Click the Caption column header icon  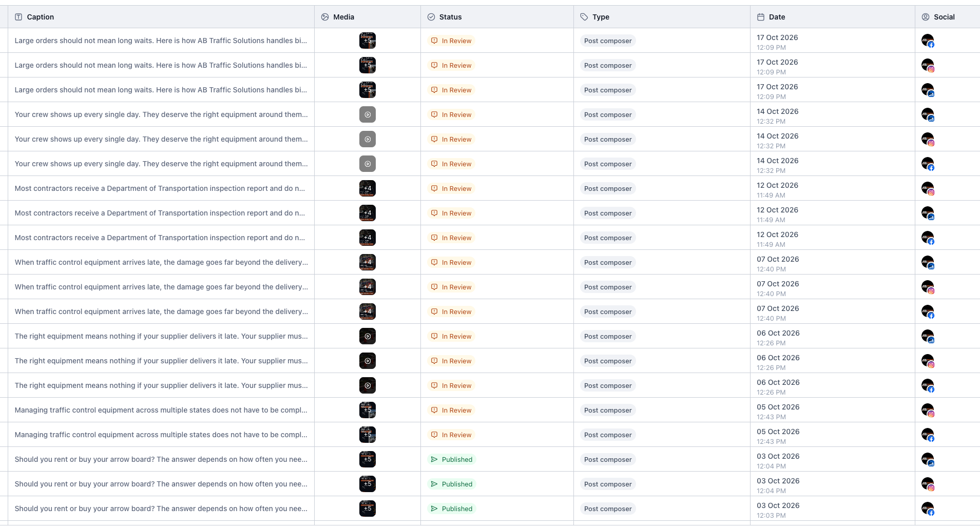[18, 17]
